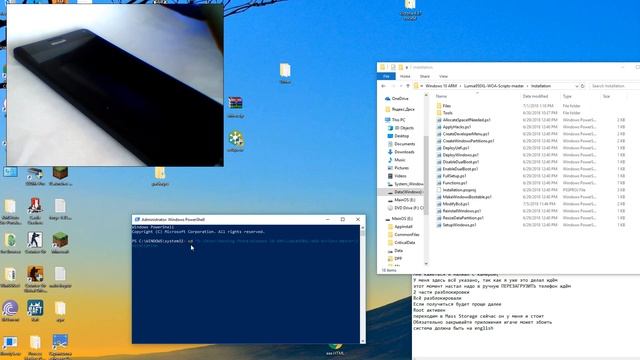Select the orange Counter-Strike Global desktop icon
640x360 pixels.
(35, 273)
